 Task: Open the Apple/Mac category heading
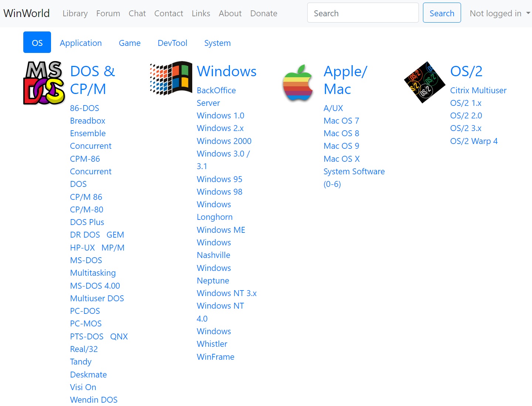(x=345, y=80)
